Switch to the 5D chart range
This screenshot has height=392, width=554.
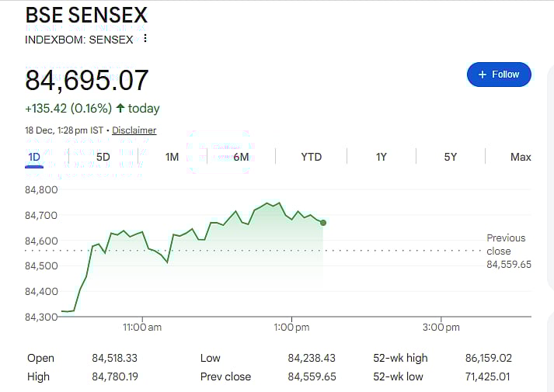coord(103,157)
